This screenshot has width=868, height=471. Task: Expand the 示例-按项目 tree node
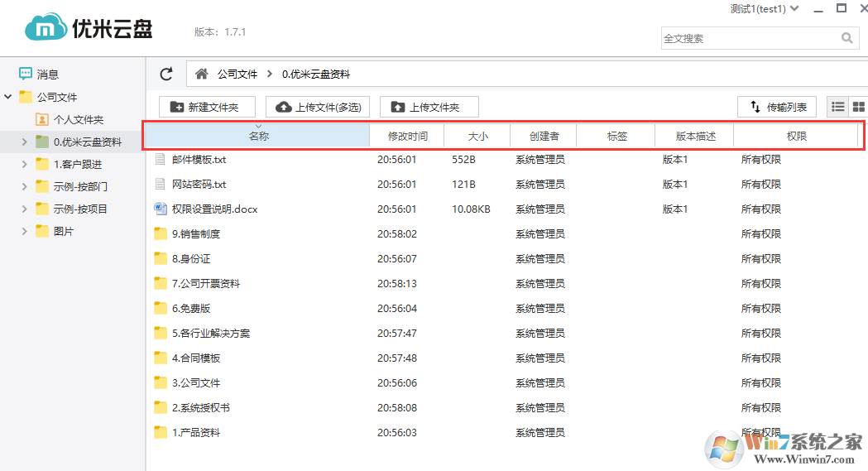24,209
